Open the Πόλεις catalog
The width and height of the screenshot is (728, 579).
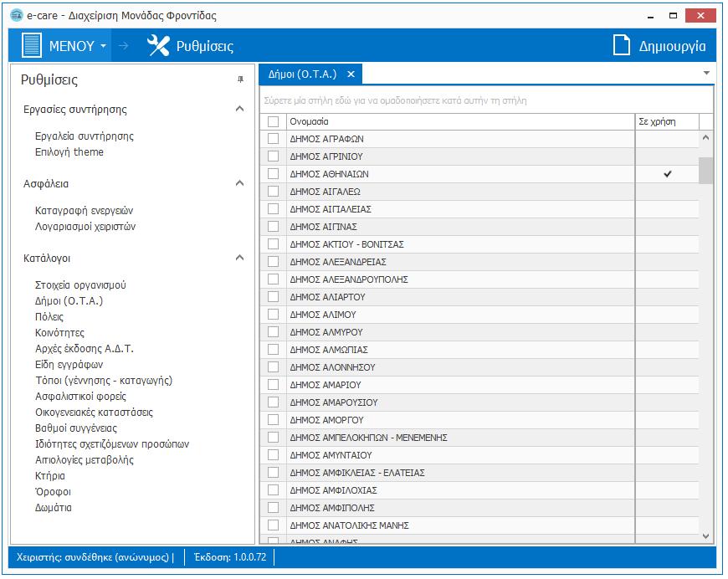click(x=49, y=316)
